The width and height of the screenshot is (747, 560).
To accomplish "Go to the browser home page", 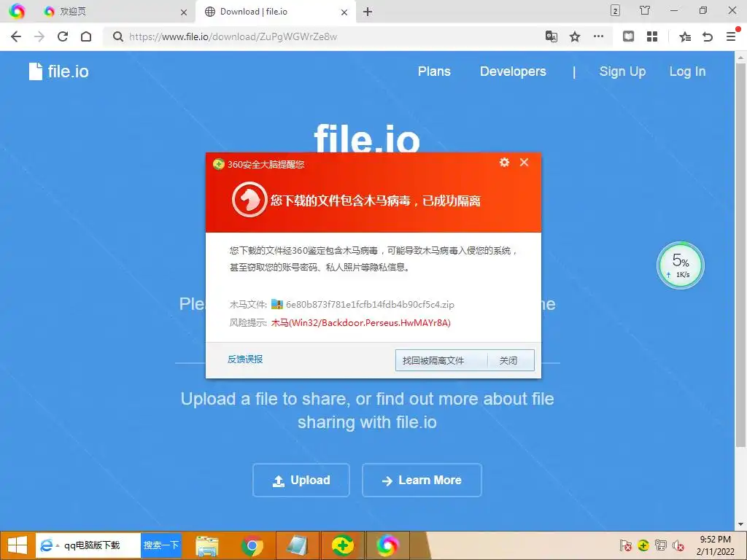I will tap(86, 36).
